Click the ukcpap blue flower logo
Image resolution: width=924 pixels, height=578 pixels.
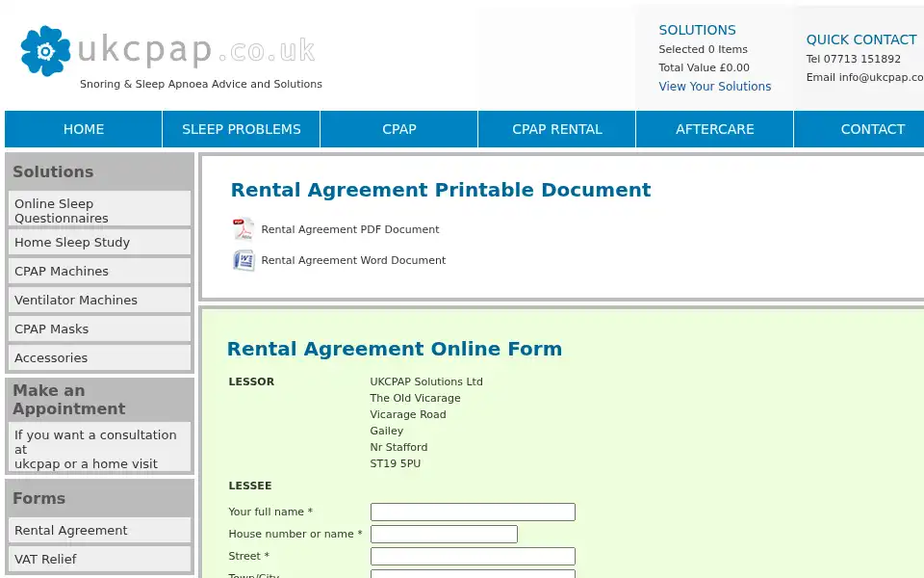point(45,51)
